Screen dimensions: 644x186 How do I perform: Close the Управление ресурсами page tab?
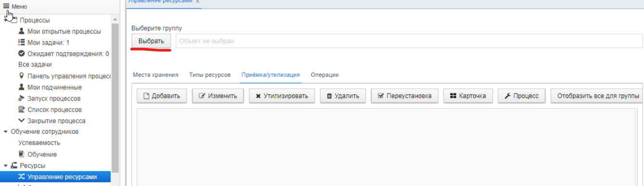click(x=198, y=2)
